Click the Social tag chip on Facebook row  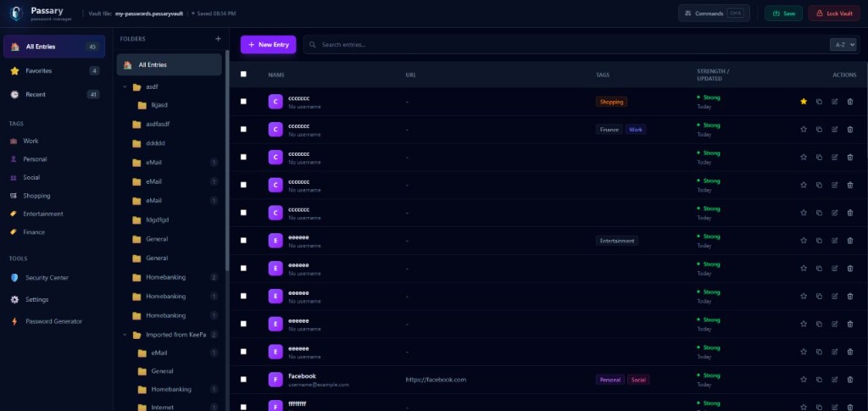pyautogui.click(x=638, y=380)
